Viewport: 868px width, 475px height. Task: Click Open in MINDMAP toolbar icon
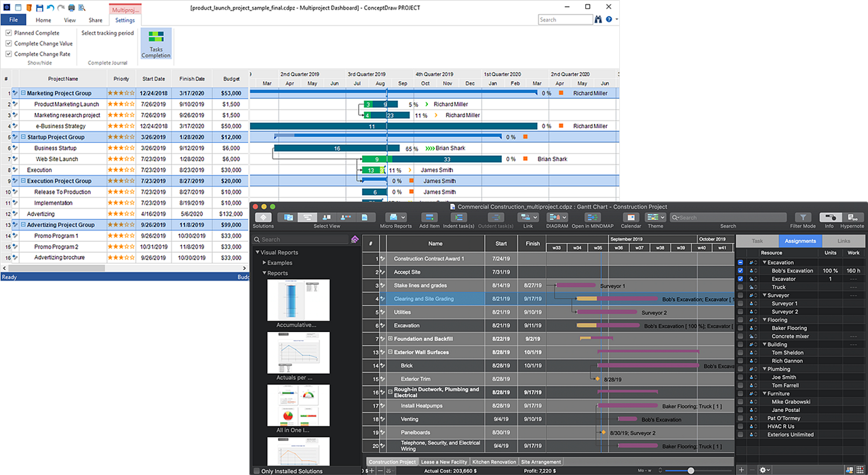(x=592, y=218)
